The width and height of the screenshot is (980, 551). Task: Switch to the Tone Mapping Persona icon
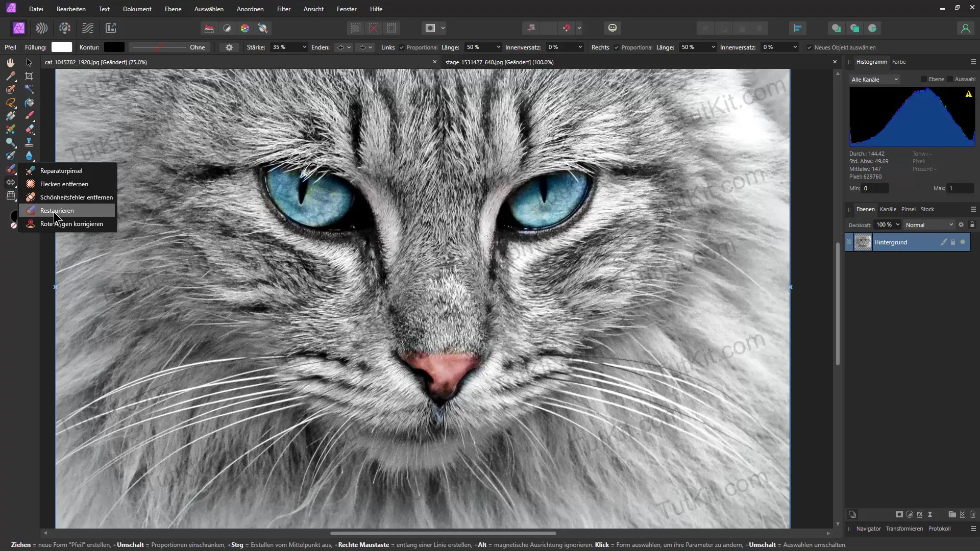tap(88, 28)
